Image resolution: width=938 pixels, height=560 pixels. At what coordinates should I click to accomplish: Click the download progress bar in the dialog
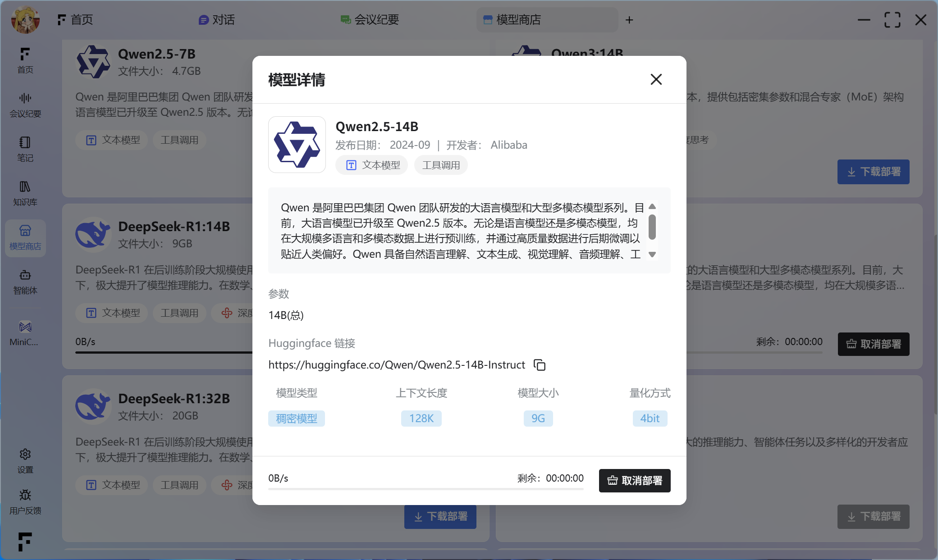(426, 489)
